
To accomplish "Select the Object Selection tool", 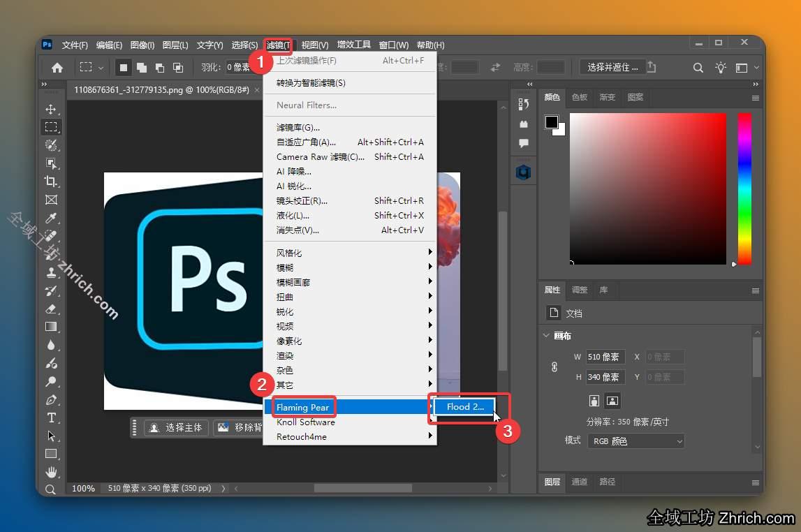I will click(50, 163).
